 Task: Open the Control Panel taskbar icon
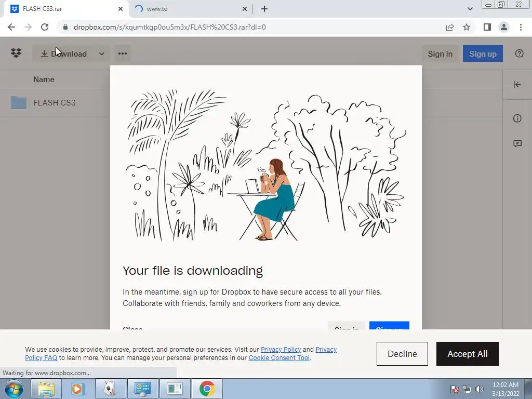pos(142,389)
